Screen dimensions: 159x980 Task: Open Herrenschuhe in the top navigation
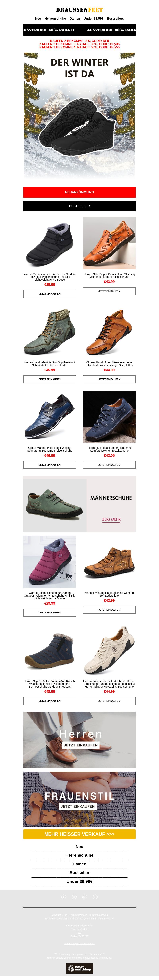pyautogui.click(x=55, y=18)
